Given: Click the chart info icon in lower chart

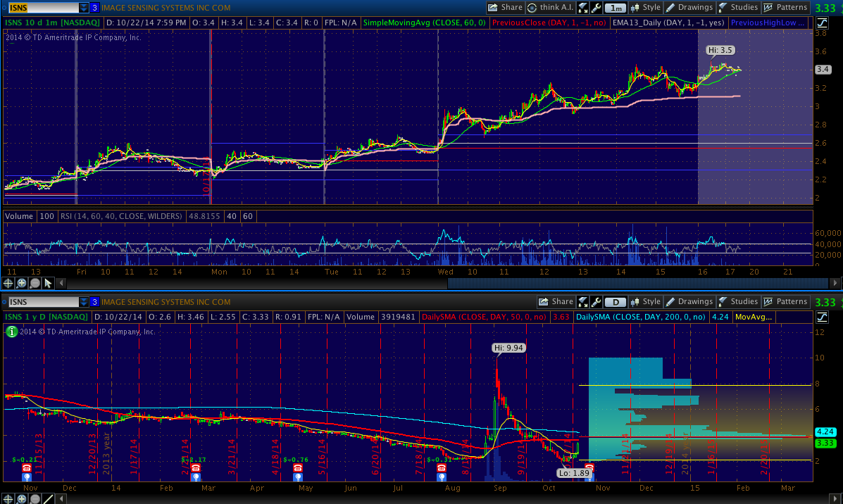Looking at the screenshot, I should pos(11,332).
